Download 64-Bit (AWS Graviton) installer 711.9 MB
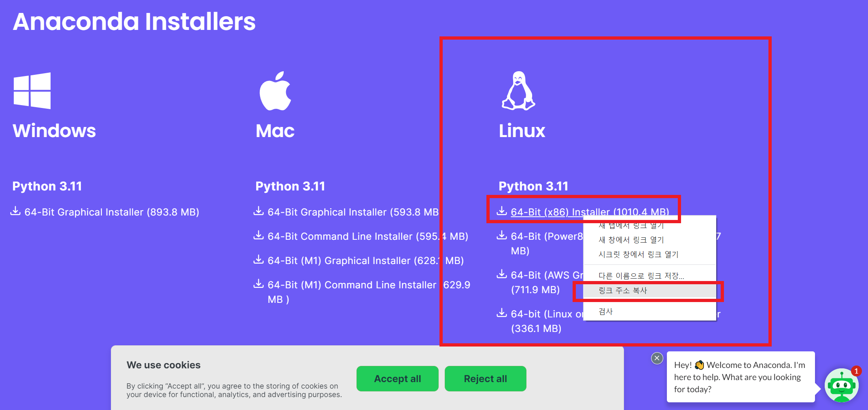 pos(547,282)
